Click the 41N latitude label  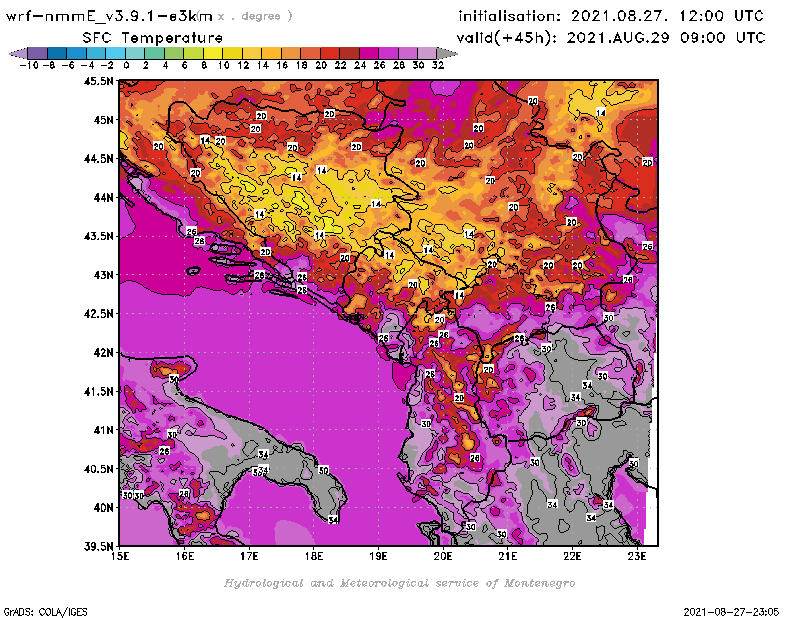coord(103,430)
